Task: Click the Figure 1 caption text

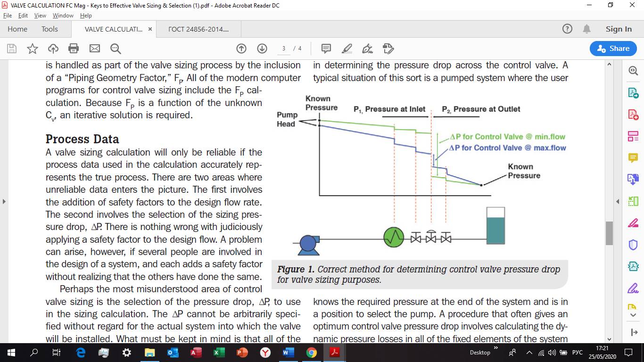Action: (419, 274)
